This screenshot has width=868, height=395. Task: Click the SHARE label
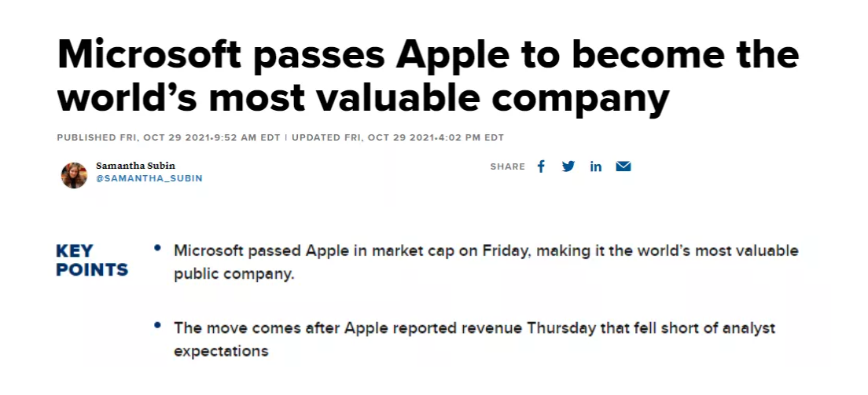click(x=507, y=166)
